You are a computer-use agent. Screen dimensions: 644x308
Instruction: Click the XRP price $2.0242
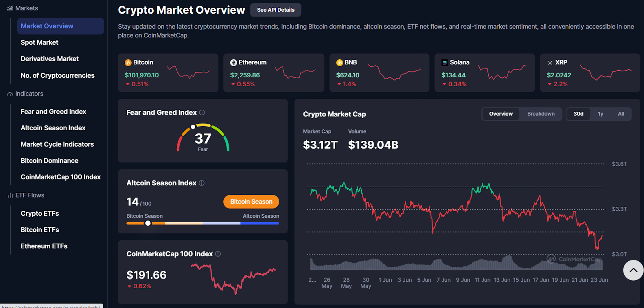559,75
